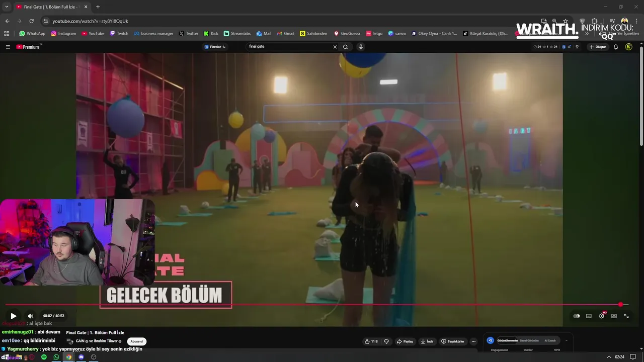Open the player settings gear
Screen dimensions: 644x362
click(x=601, y=316)
